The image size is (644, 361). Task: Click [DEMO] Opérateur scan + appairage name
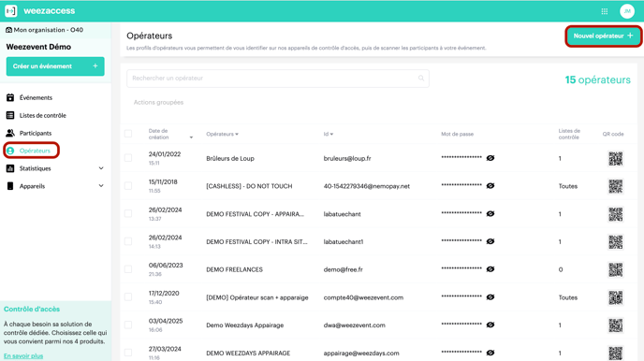click(x=257, y=297)
